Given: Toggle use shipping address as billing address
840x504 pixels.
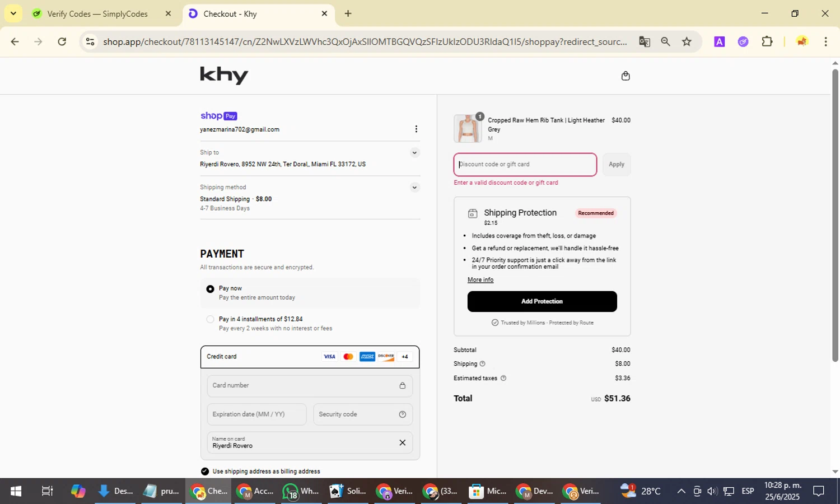Looking at the screenshot, I should tap(205, 472).
